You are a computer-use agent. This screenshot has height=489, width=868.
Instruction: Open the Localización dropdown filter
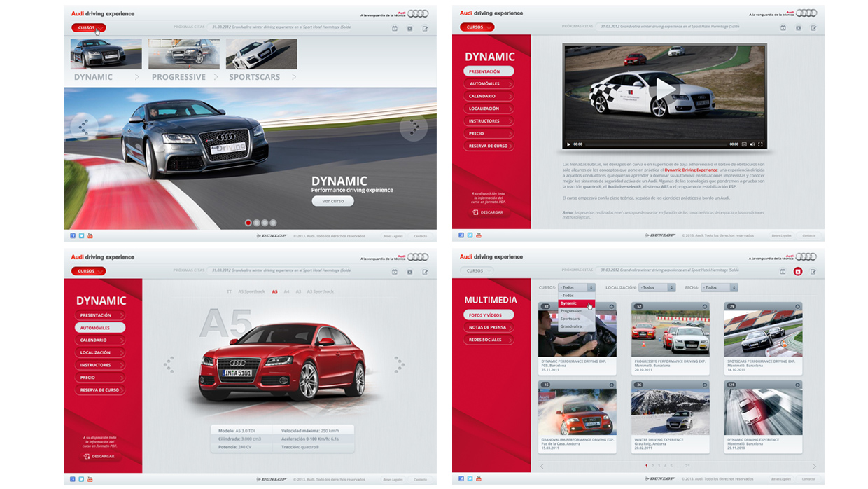[657, 287]
